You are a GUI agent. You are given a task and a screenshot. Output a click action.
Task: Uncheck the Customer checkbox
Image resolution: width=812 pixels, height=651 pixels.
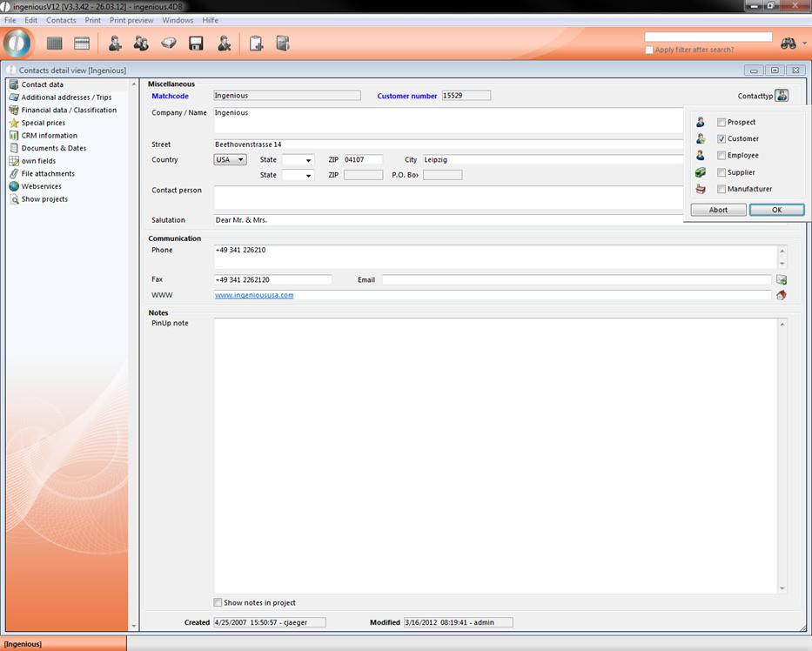coord(721,139)
